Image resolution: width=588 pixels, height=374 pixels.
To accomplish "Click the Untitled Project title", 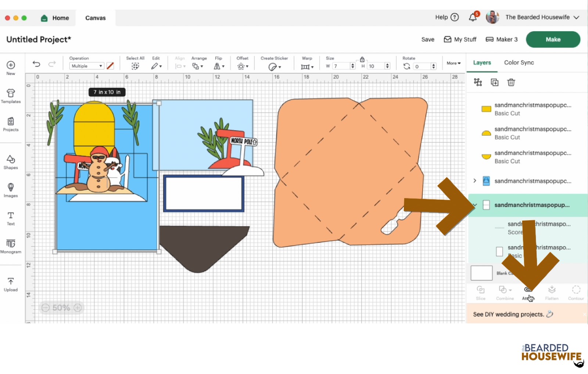I will pos(39,39).
